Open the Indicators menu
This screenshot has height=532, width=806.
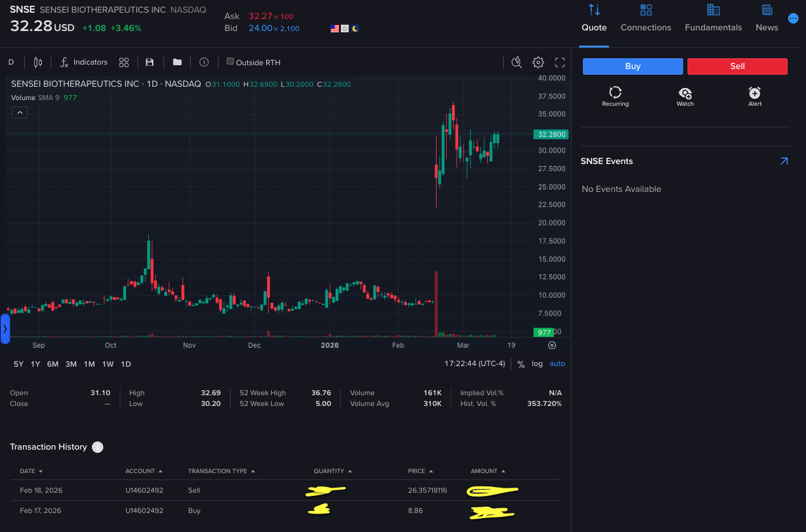point(84,62)
